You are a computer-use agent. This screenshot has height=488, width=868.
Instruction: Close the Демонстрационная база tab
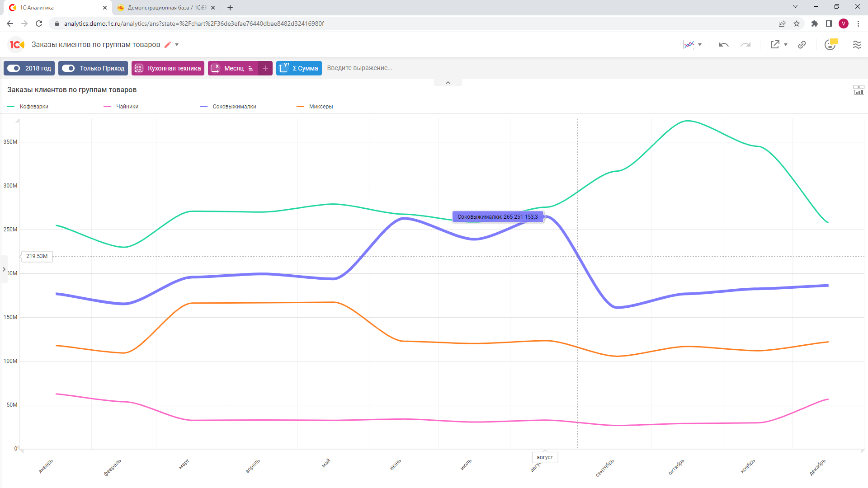click(213, 8)
